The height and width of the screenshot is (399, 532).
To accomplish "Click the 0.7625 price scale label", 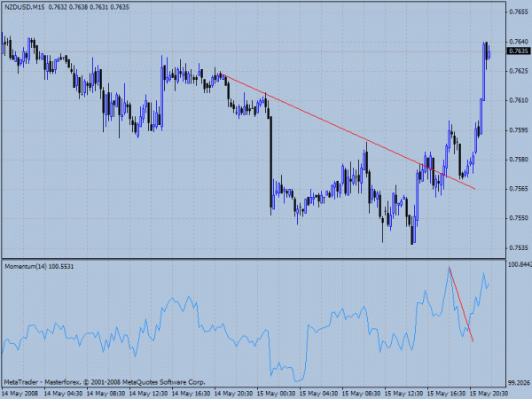I will click(x=519, y=71).
